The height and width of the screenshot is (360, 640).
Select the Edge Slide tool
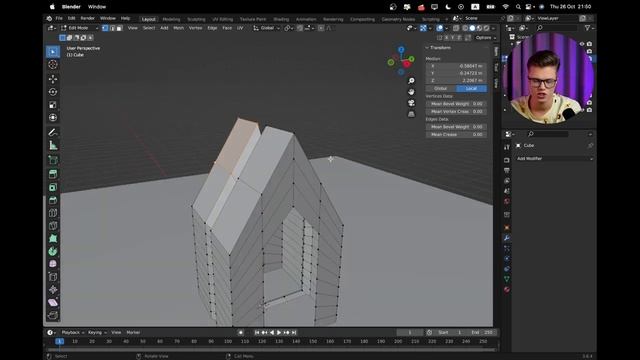(53, 277)
